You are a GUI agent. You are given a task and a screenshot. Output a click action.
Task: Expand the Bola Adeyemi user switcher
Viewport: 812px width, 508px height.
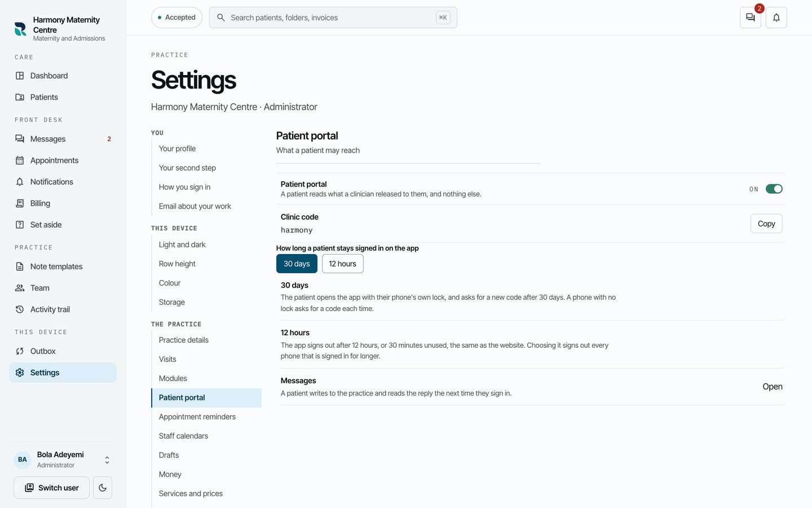[63, 460]
